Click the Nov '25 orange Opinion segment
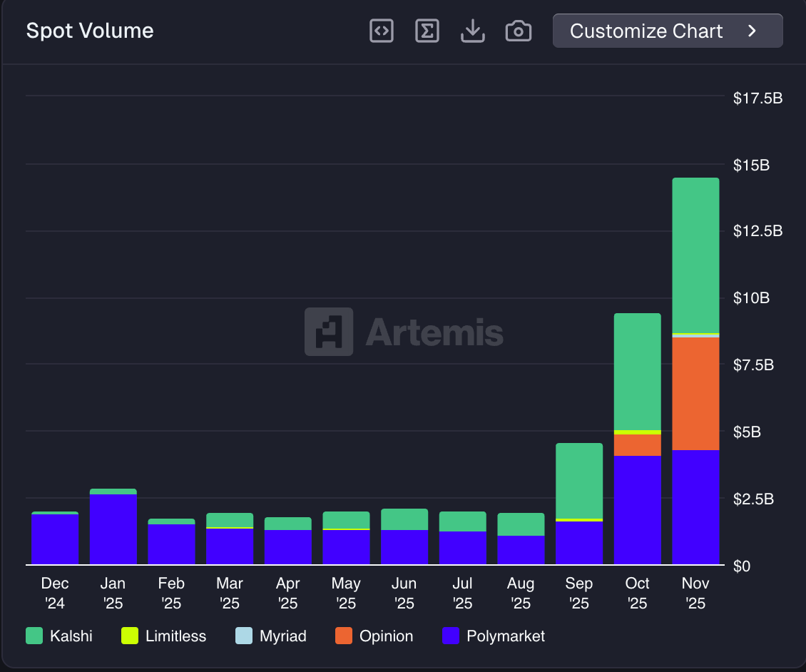Viewport: 806px width, 672px height. [x=695, y=393]
